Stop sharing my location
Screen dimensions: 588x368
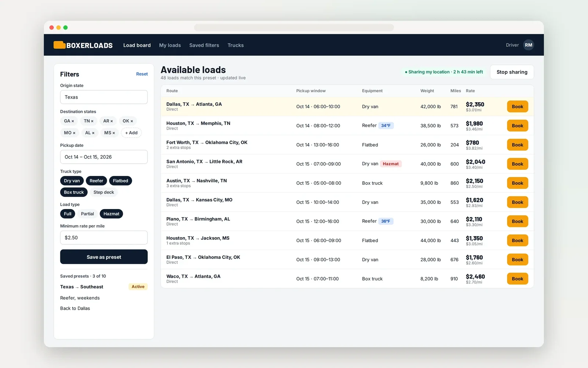[x=512, y=72]
